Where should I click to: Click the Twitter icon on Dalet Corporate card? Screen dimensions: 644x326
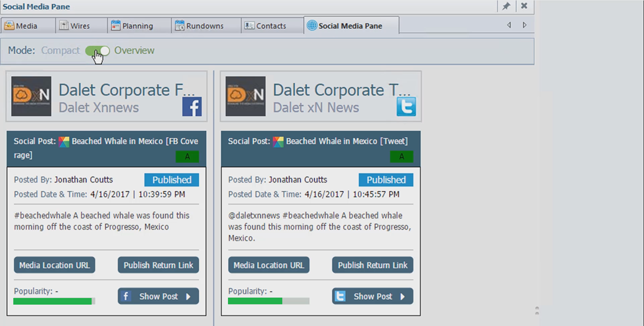point(406,106)
